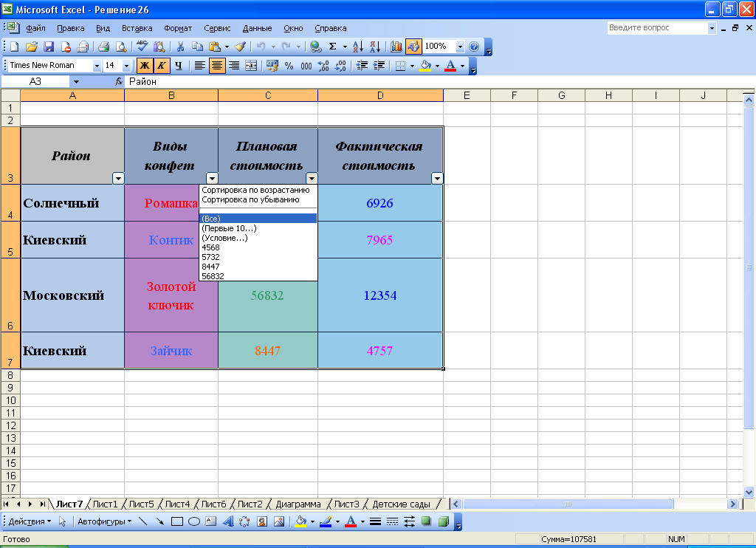The image size is (756, 548).
Task: Open Виды конфет filter arrow
Action: click(x=212, y=179)
